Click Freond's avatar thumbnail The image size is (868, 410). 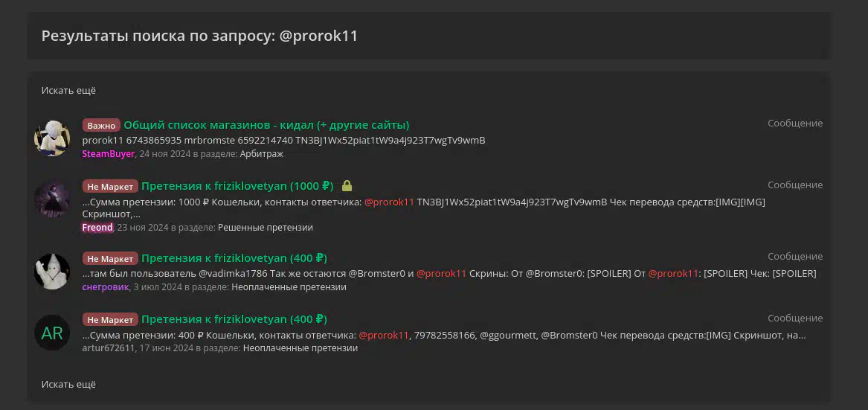pyautogui.click(x=52, y=199)
